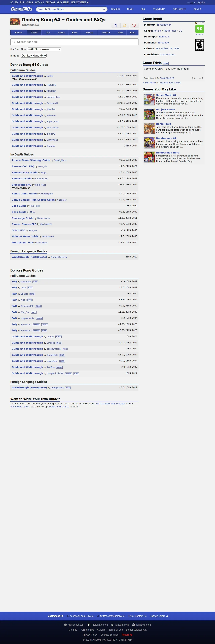
Task: Open Walkthrough (Portuguese) by BananaCosmica
Action: [x=29, y=257]
